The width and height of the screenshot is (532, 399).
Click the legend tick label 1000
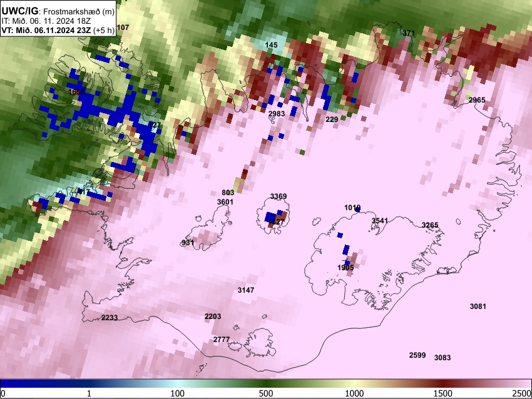354,393
